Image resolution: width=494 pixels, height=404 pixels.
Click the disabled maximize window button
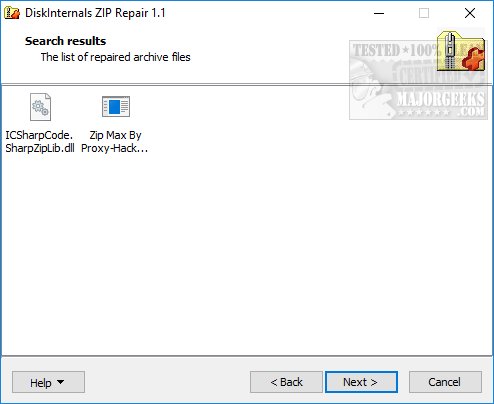tap(424, 13)
